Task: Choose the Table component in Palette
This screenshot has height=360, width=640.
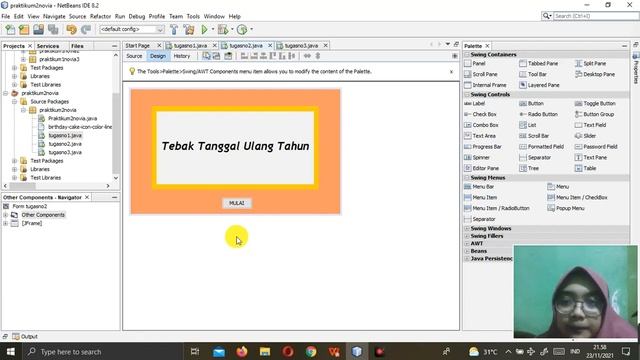Action: point(585,168)
